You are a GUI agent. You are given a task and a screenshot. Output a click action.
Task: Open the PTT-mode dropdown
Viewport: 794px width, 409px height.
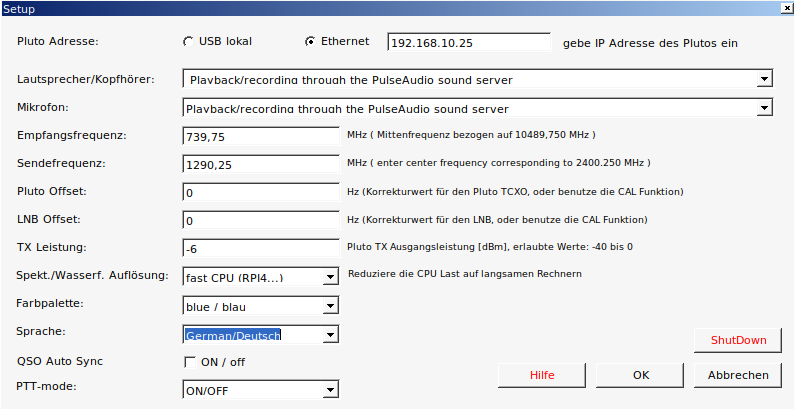coord(331,391)
